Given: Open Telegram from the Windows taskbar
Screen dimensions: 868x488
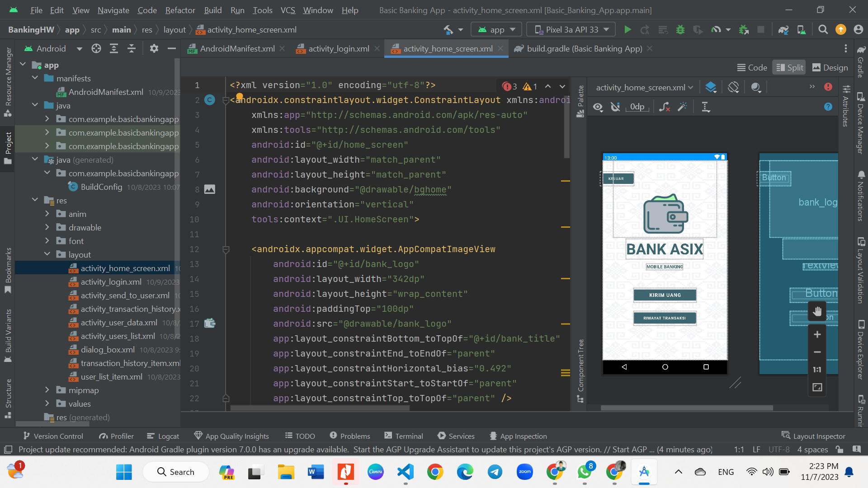Looking at the screenshot, I should 495,472.
